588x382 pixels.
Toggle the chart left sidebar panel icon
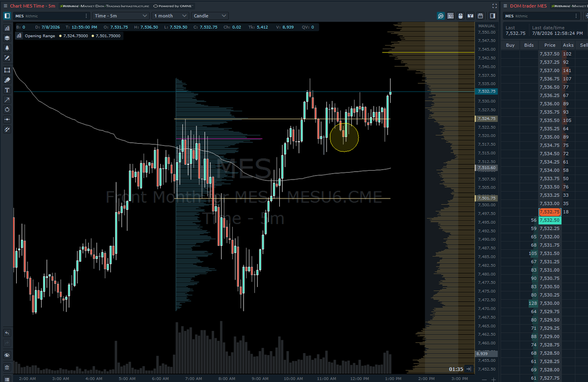pos(7,16)
